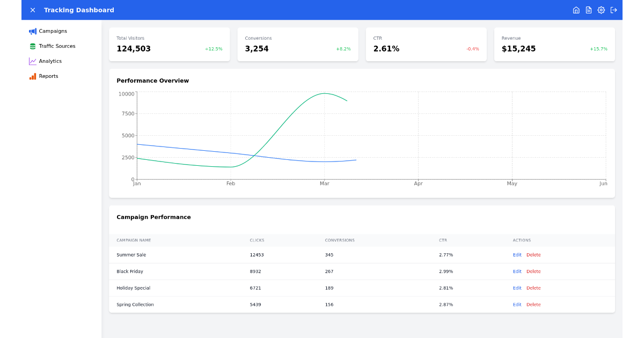Open Reports via the bar-chart icon

(x=32, y=76)
